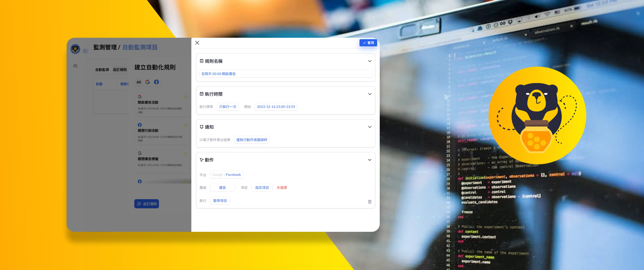Collapse the 執行時間 section chevron
Screen dimensions: 644x270
coord(370,94)
